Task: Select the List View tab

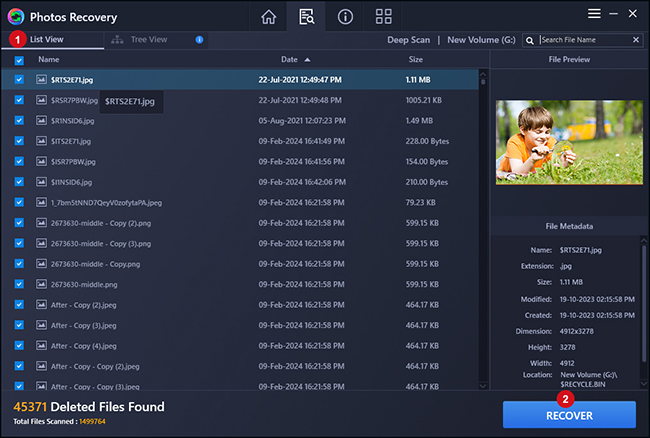Action: click(x=49, y=40)
